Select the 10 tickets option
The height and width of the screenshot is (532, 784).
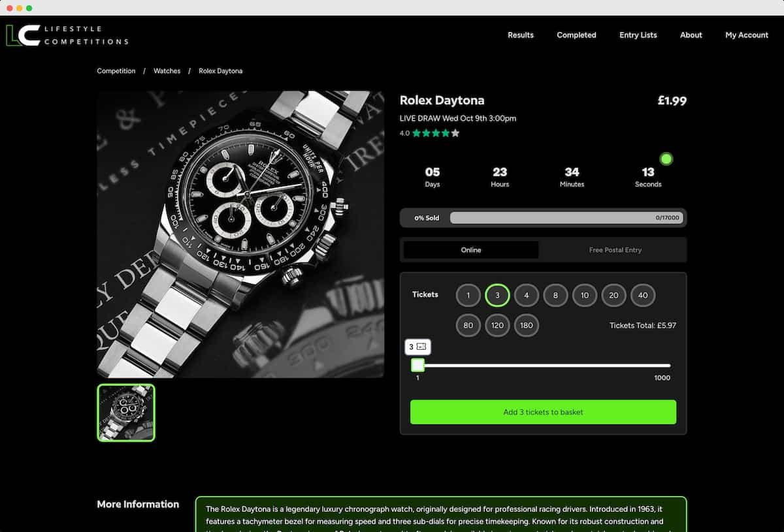585,295
